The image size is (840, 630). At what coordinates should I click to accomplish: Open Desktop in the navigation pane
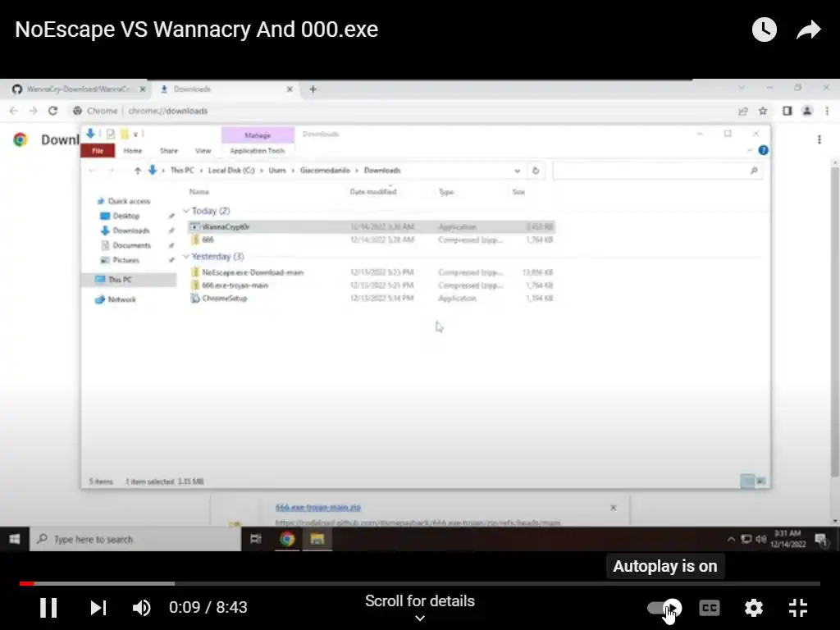pos(126,216)
